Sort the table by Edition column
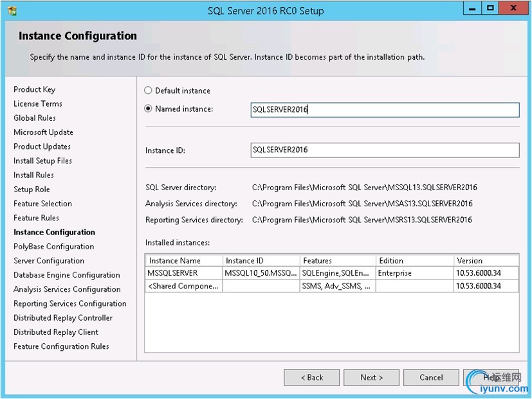The image size is (532, 399). (414, 261)
